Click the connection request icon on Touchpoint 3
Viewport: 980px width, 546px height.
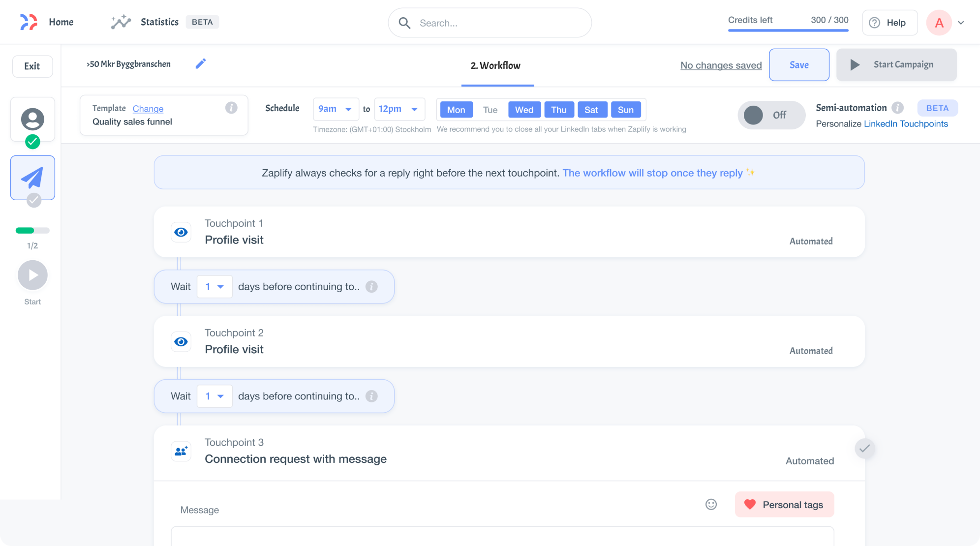pyautogui.click(x=181, y=451)
